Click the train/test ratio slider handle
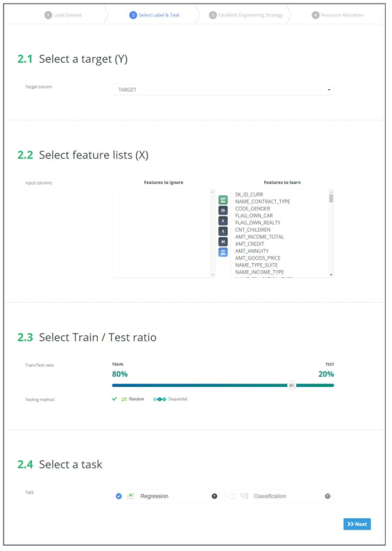This screenshot has width=392, height=551. click(292, 386)
